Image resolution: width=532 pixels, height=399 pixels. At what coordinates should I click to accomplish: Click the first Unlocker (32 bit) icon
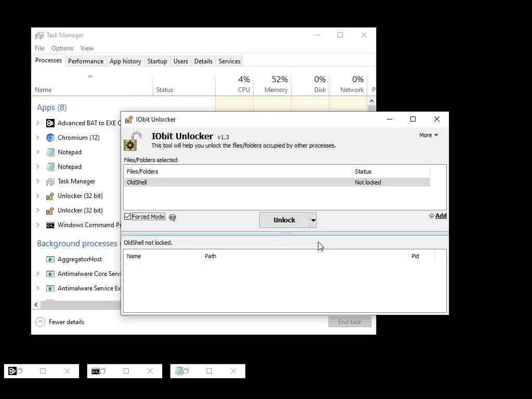tap(50, 196)
